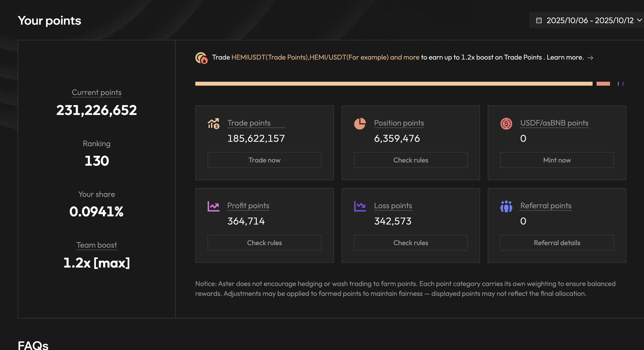
Task: Click the Team boost label
Action: click(x=96, y=245)
